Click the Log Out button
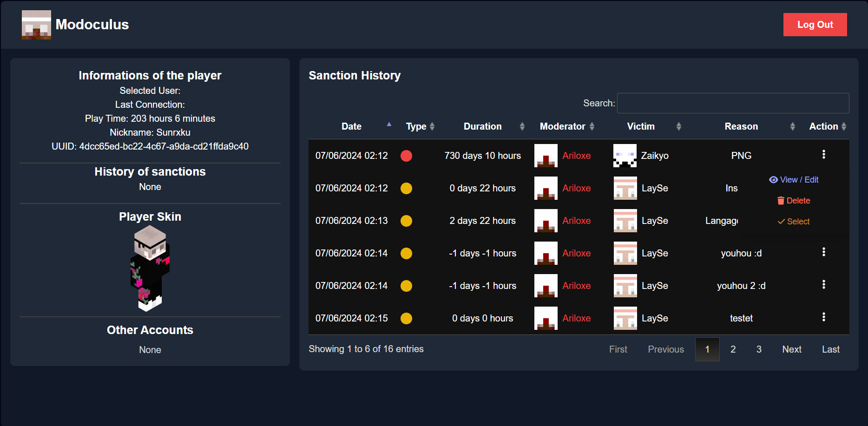 click(815, 25)
